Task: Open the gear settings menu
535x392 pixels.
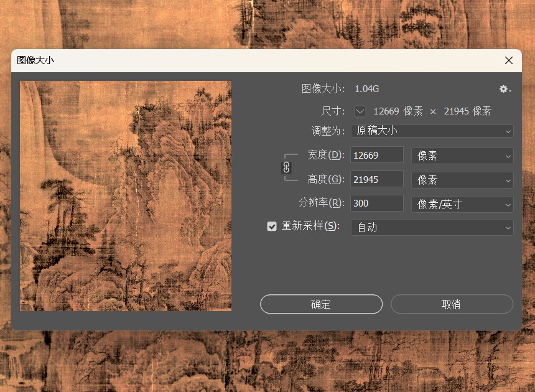Action: tap(505, 90)
